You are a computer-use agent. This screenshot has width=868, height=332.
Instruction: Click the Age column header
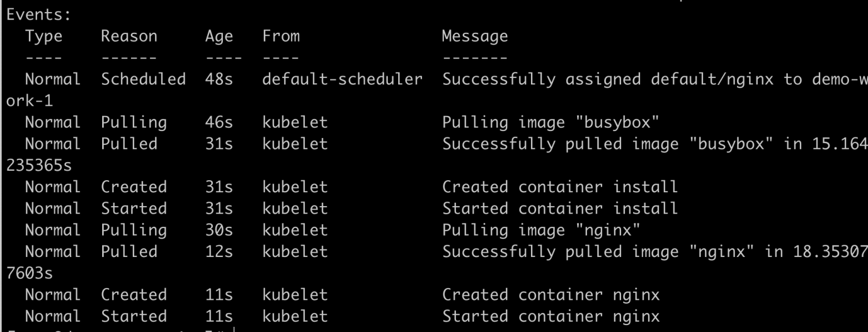click(x=219, y=38)
